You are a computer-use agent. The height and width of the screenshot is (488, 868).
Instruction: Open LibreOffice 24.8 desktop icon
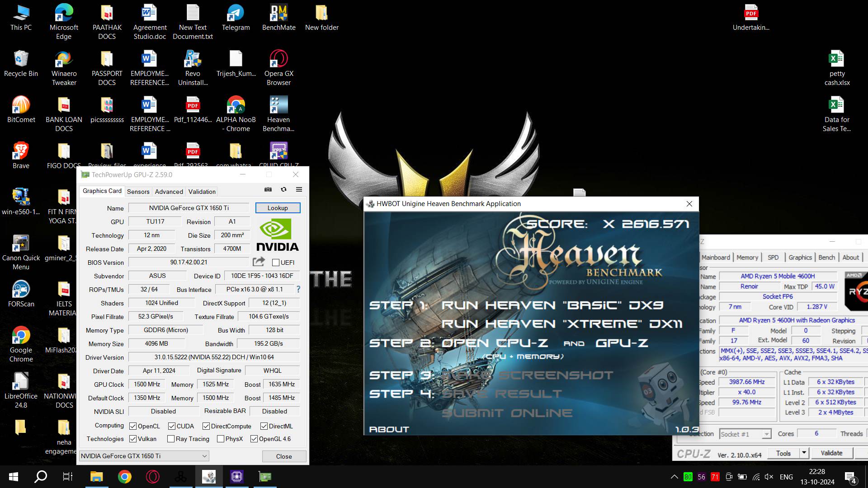[x=21, y=390]
